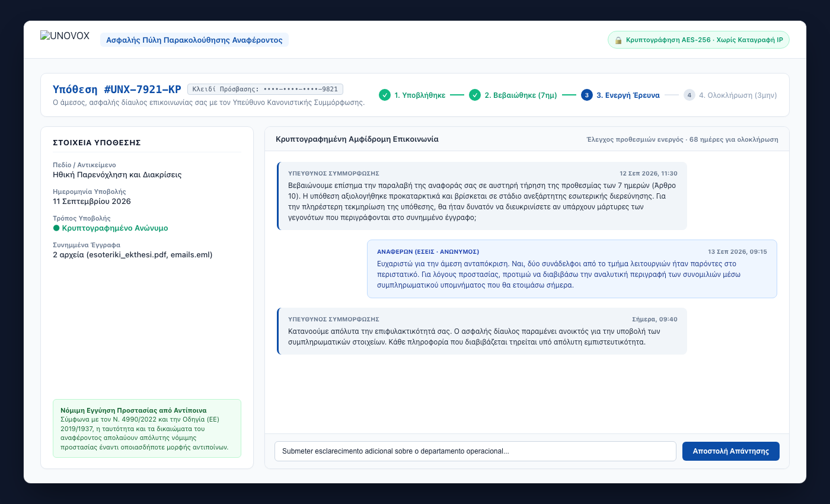Click the field label Συνημμένα Έγγραφα

(x=87, y=245)
